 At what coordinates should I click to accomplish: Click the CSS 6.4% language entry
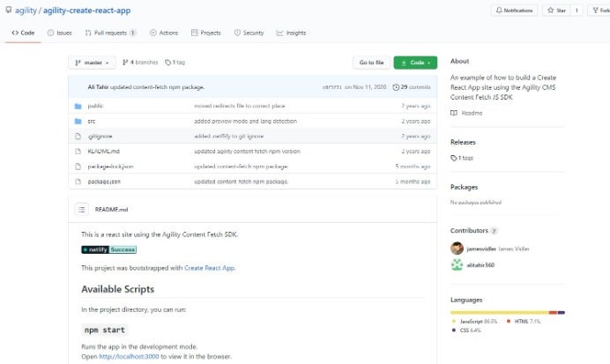(x=466, y=331)
